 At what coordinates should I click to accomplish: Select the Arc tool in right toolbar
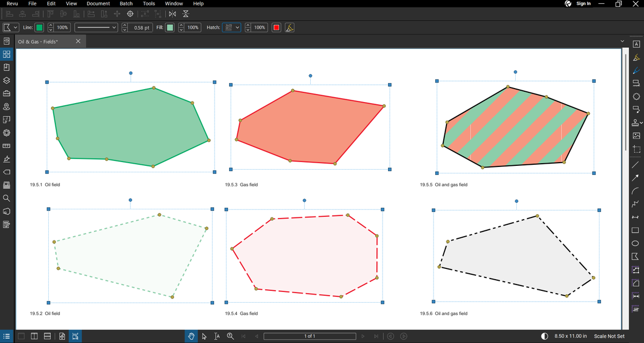(636, 191)
